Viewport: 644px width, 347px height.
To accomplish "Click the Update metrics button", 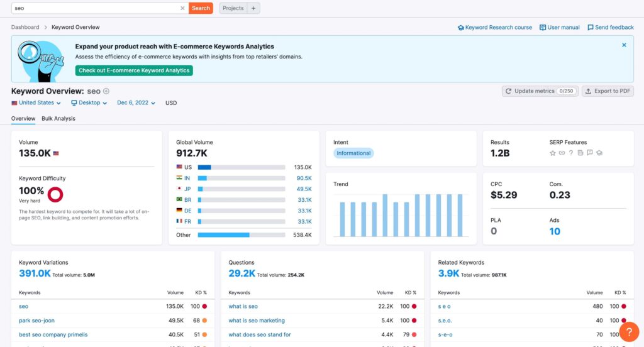I will [540, 91].
